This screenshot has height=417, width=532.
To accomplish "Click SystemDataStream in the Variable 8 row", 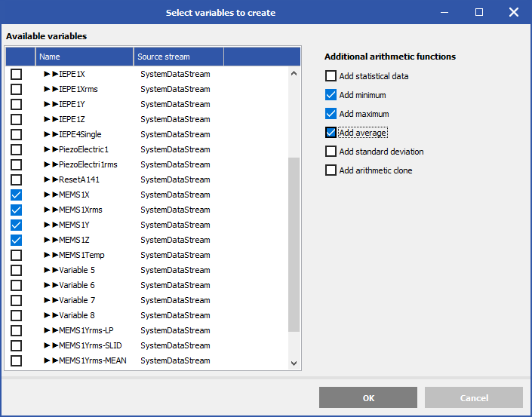I will [x=175, y=315].
